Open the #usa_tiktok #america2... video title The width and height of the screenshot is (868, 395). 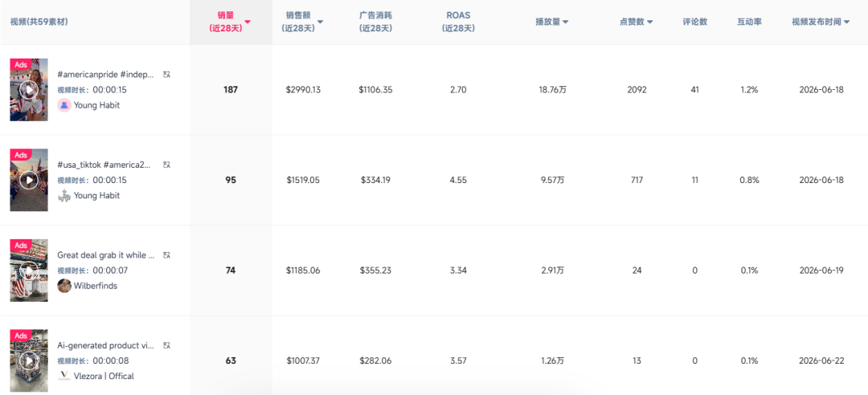pyautogui.click(x=104, y=165)
